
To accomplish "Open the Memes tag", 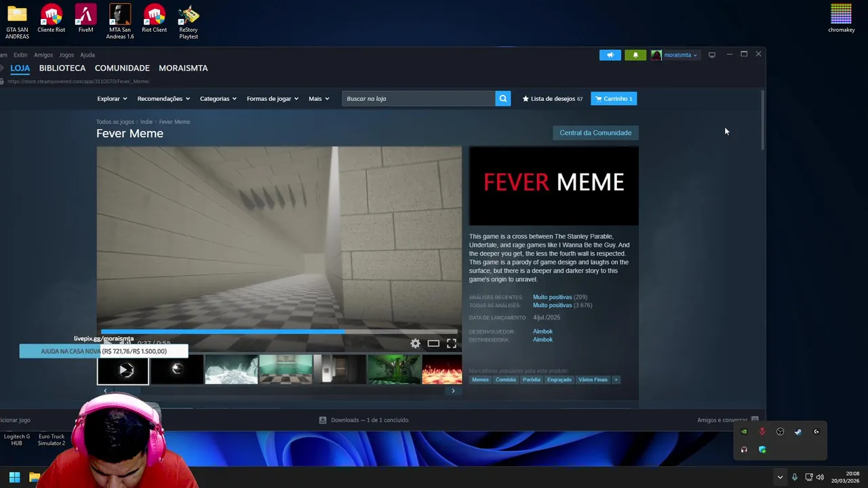I will 480,380.
